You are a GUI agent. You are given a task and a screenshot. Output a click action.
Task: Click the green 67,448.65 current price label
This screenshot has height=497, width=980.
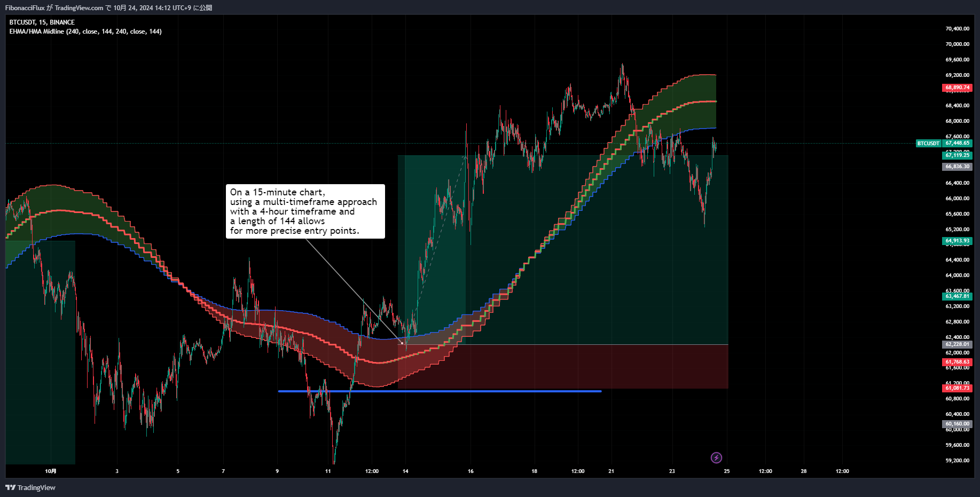[957, 143]
